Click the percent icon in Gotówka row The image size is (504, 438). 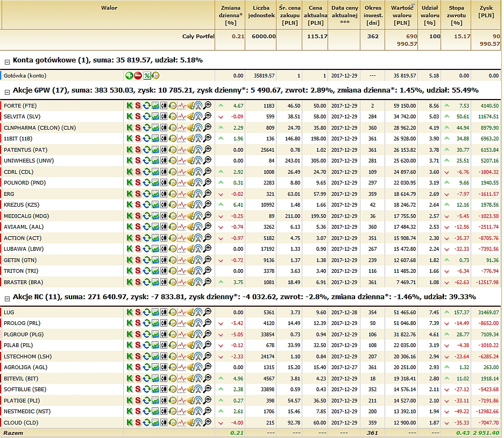147,76
